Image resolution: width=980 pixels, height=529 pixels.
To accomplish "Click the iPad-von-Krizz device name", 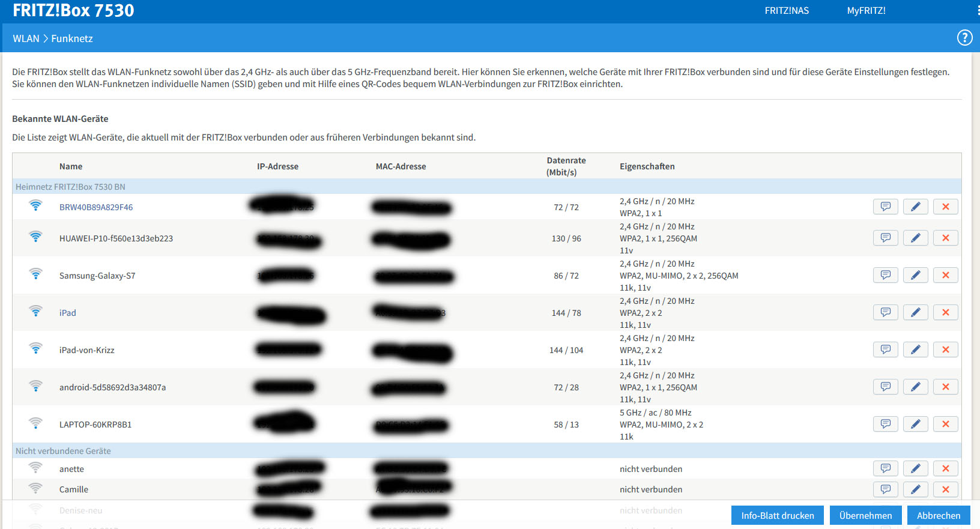I will click(x=86, y=350).
